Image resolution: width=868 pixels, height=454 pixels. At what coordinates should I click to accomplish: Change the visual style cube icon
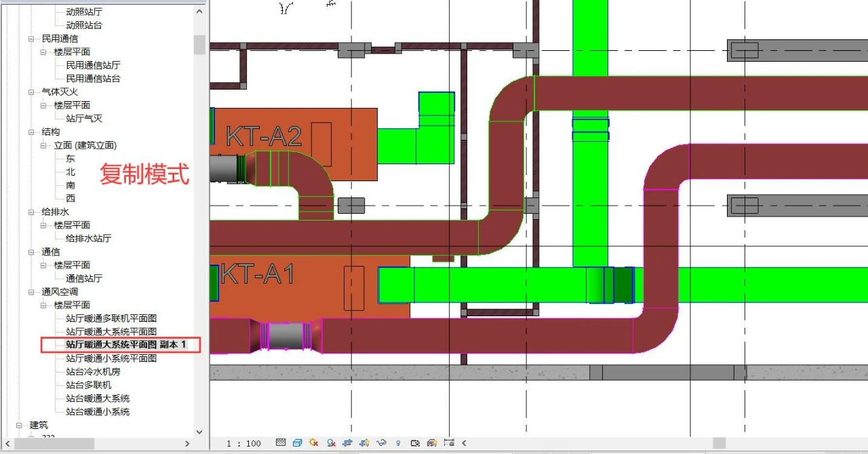point(297,443)
